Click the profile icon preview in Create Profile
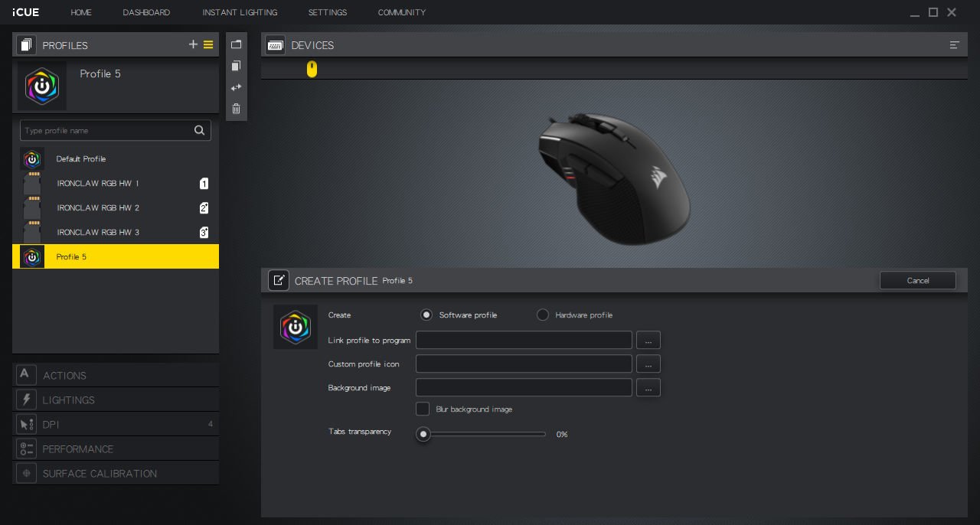The width and height of the screenshot is (980, 525). click(x=296, y=327)
